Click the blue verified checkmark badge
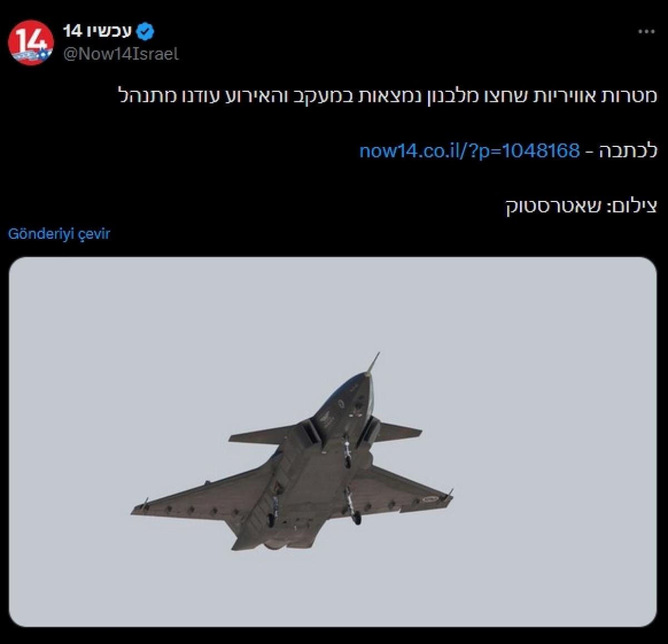 [x=146, y=32]
